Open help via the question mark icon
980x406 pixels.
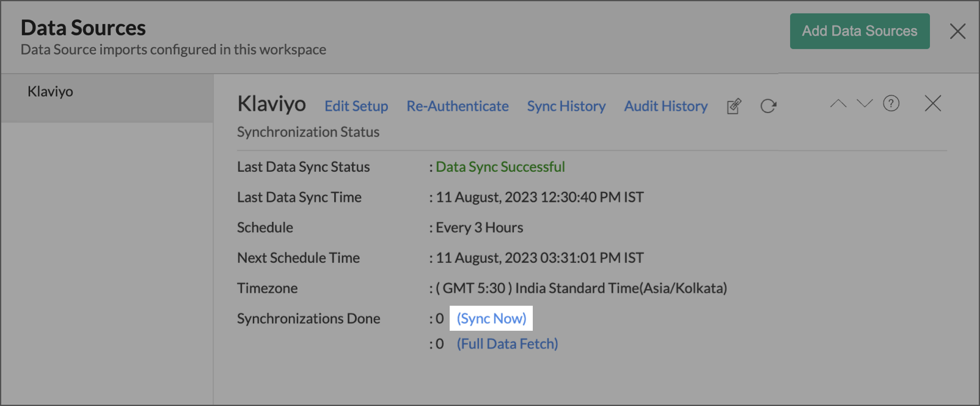tap(891, 104)
